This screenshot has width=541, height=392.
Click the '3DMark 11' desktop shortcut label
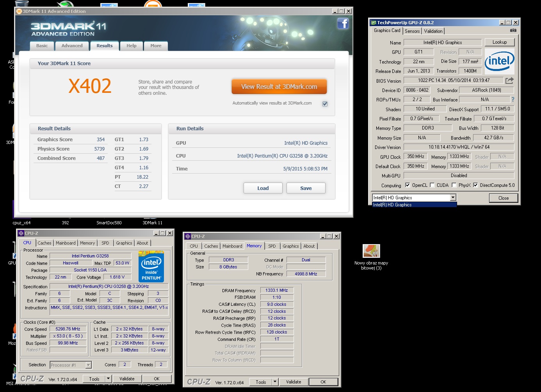[153, 223]
